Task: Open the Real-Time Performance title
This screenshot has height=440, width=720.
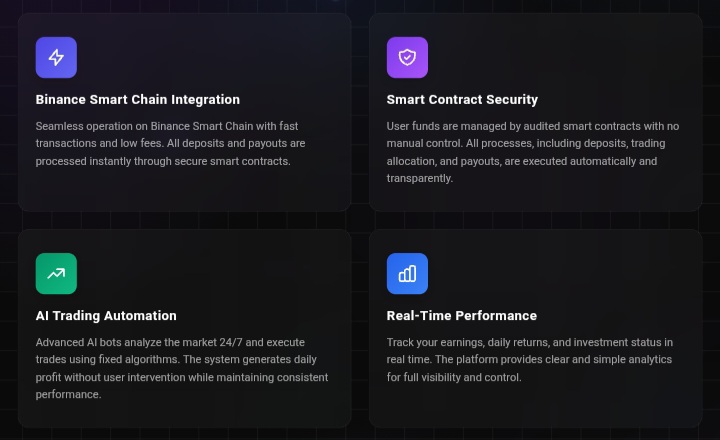Action: coord(461,316)
